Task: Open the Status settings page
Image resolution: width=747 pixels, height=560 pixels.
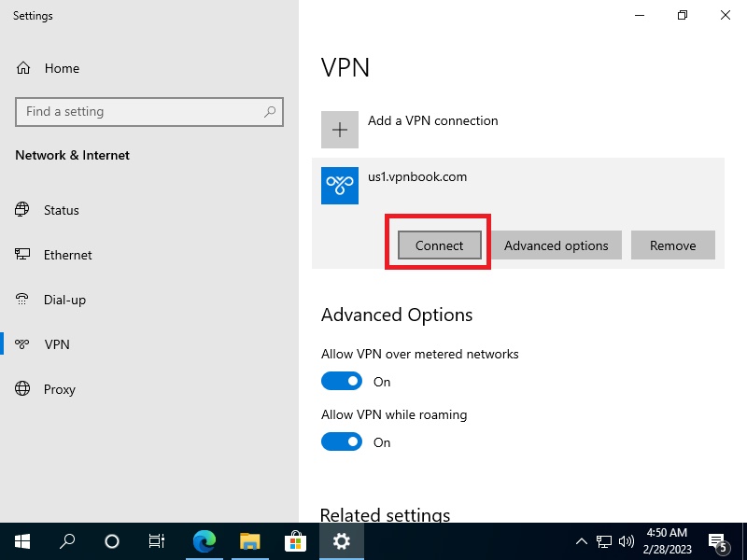Action: click(61, 210)
